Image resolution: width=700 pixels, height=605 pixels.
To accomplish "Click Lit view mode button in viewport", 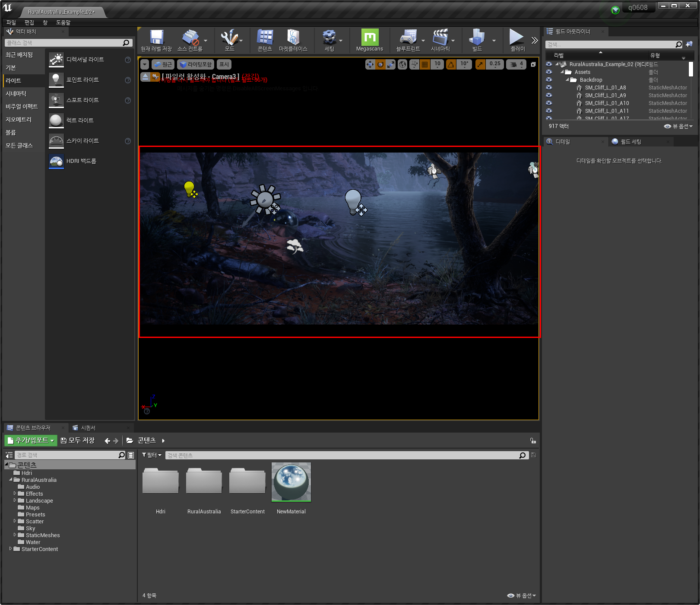I will (196, 64).
